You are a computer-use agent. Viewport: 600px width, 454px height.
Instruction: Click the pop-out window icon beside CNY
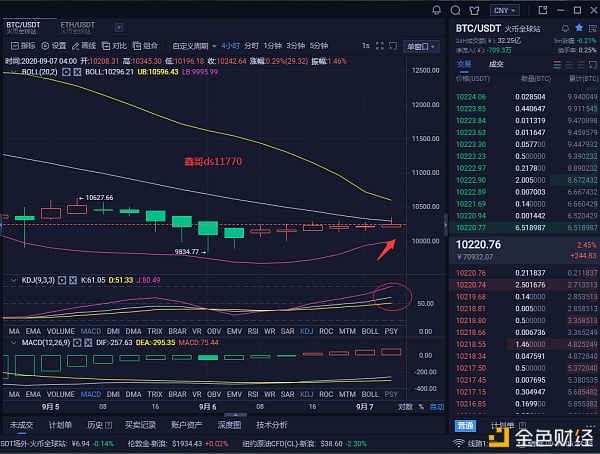coord(543,10)
